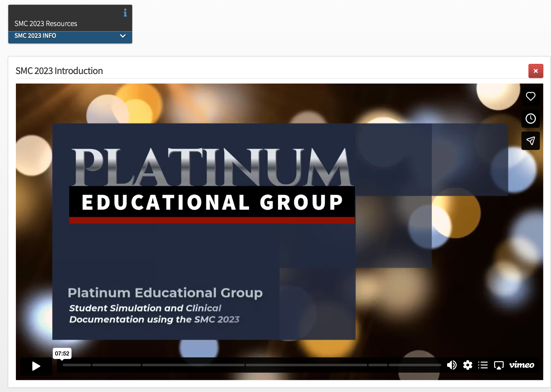
Task: Seek to the last chapter segment of timeline
Action: [x=415, y=365]
